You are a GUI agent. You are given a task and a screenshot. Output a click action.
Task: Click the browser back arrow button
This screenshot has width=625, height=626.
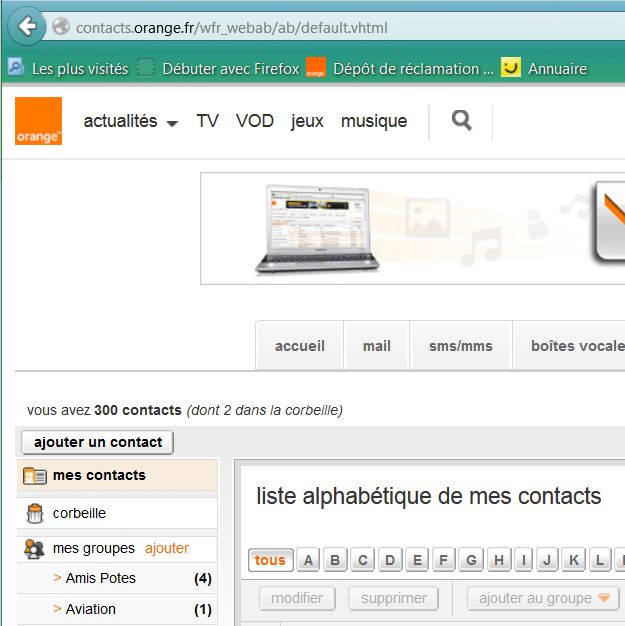(27, 27)
